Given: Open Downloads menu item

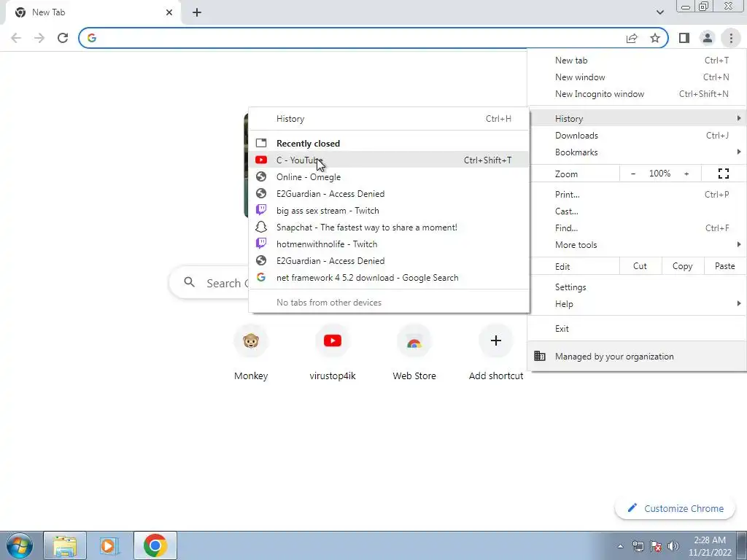Looking at the screenshot, I should coord(637,135).
